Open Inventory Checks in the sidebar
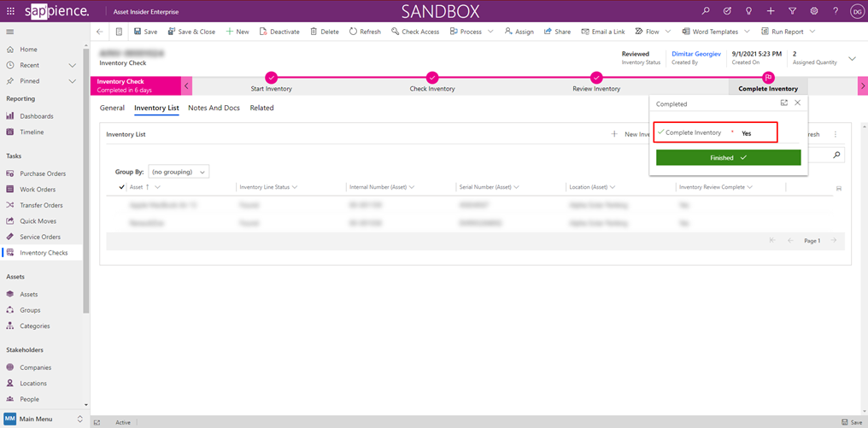This screenshot has height=428, width=868. click(x=44, y=253)
